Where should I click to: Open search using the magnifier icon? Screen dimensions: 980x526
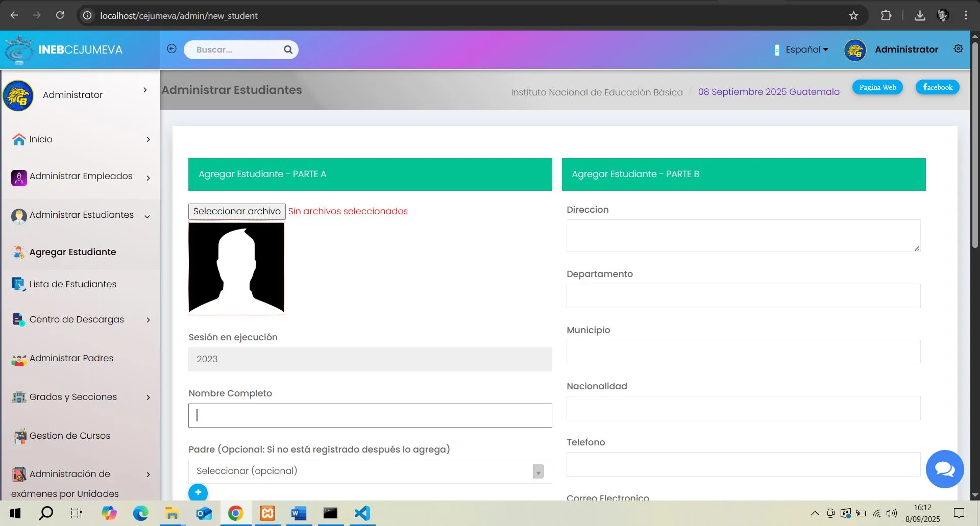tap(288, 49)
